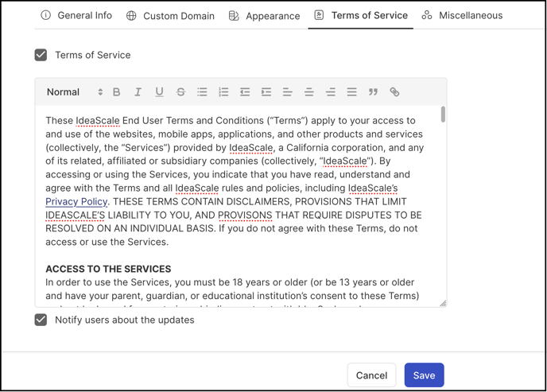This screenshot has width=547, height=392.
Task: Toggle bold formatting in editor toolbar
Action: [x=117, y=92]
